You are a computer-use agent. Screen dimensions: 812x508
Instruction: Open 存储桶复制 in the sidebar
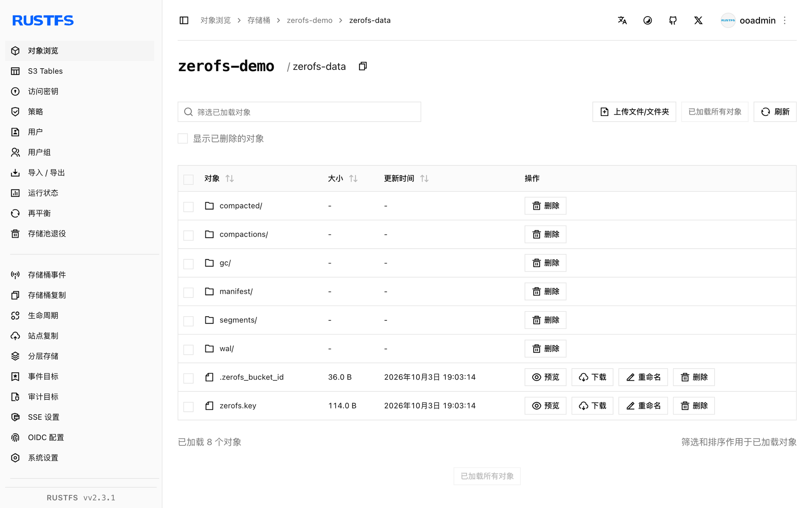[x=80, y=295]
